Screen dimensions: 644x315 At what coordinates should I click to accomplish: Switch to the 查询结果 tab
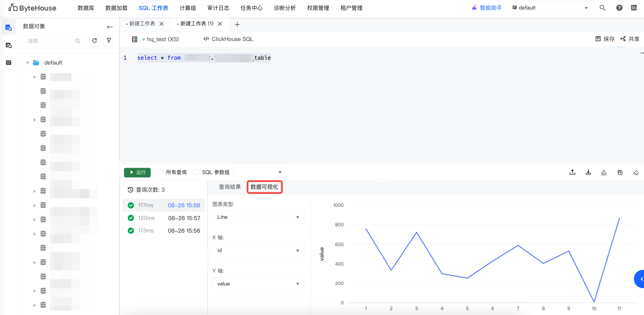(229, 187)
